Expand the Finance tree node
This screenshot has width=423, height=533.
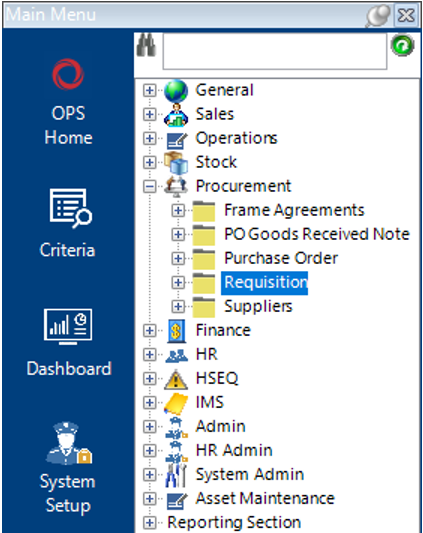pyautogui.click(x=149, y=331)
